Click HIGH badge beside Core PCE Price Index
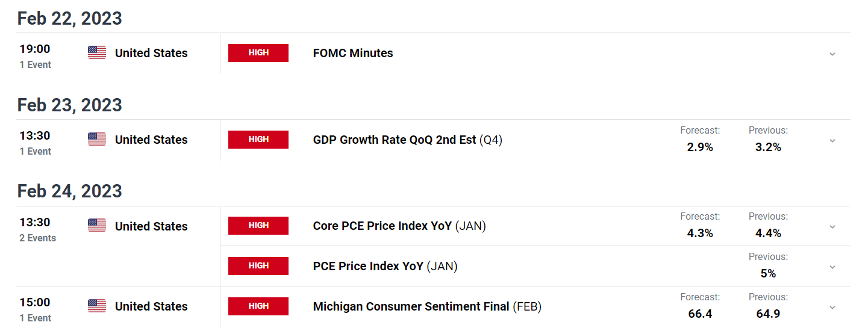 coord(258,226)
